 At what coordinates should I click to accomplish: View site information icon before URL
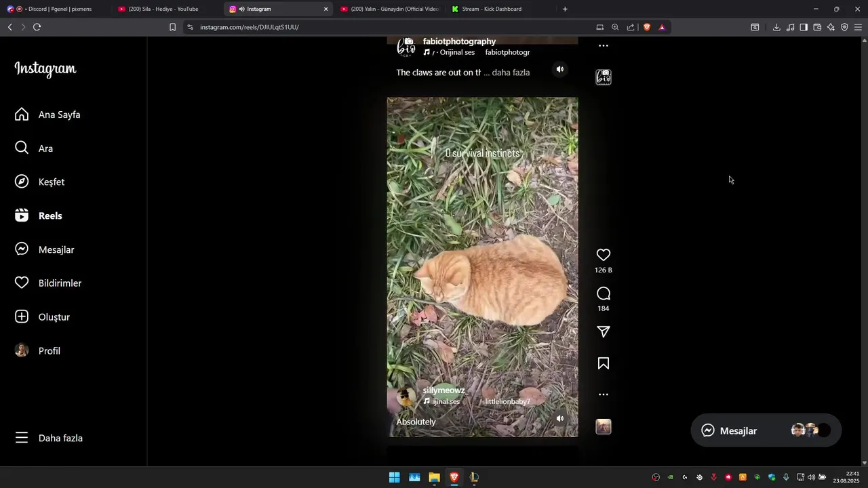[190, 27]
